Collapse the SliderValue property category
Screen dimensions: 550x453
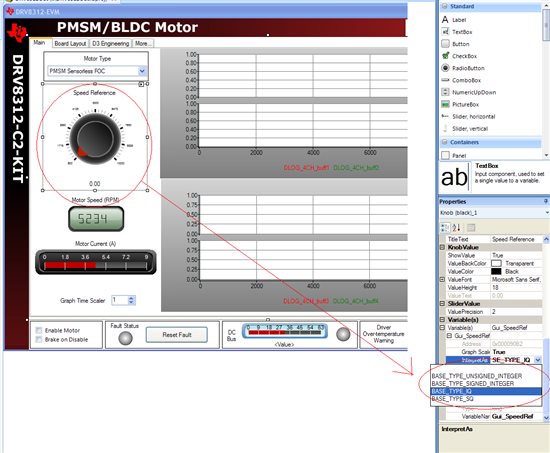point(443,304)
